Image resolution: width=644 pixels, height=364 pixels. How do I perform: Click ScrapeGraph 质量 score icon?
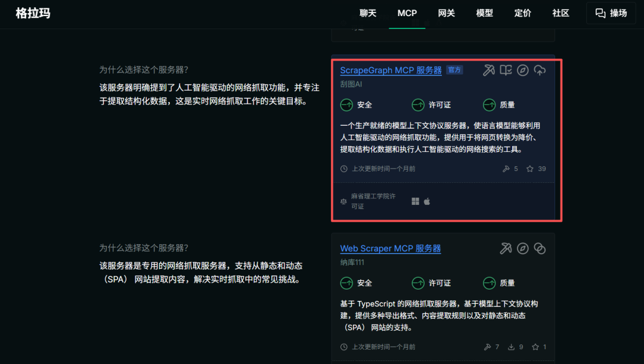tap(489, 105)
